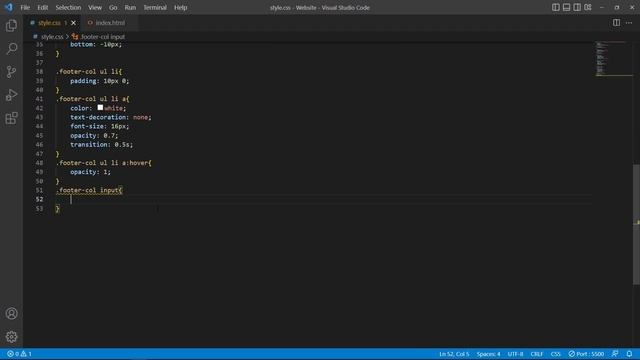The height and width of the screenshot is (360, 640).
Task: Open the Help menu
Action: [180, 7]
